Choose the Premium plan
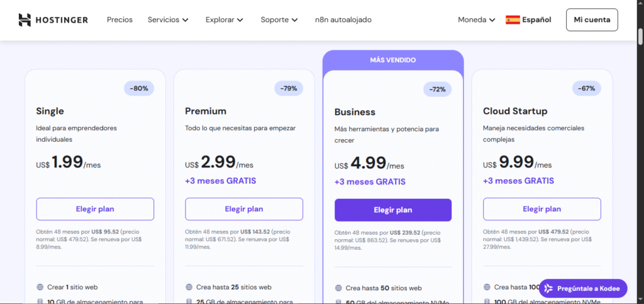Viewport: 644px width, 304px height. click(244, 209)
